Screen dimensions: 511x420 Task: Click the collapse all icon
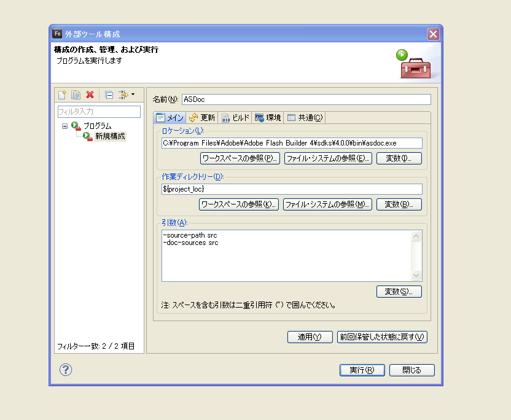109,95
